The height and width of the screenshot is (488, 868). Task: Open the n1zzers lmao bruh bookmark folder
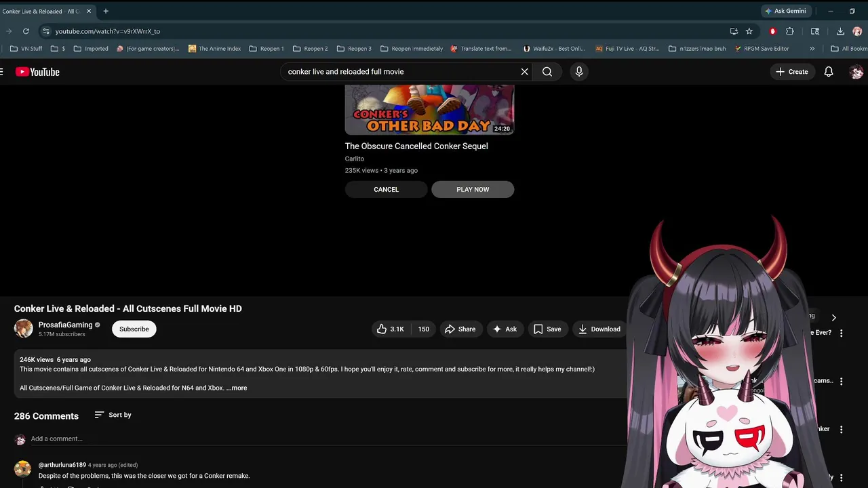(697, 49)
